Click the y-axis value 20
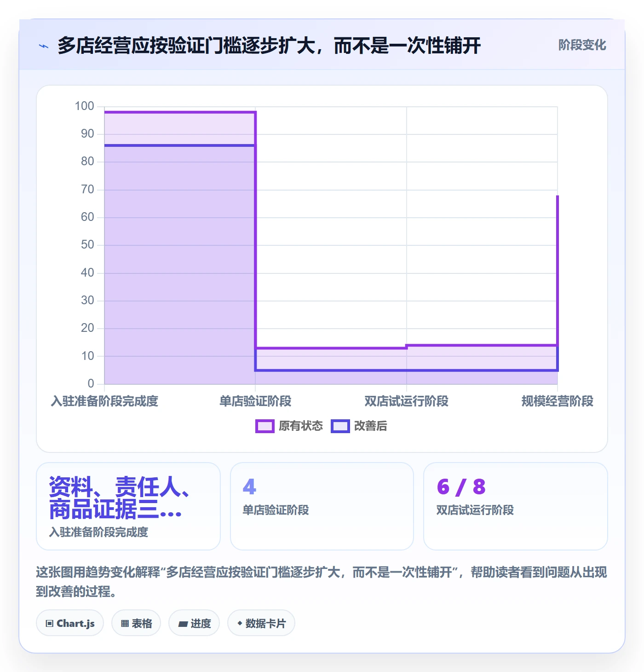The image size is (644, 672). click(x=87, y=328)
